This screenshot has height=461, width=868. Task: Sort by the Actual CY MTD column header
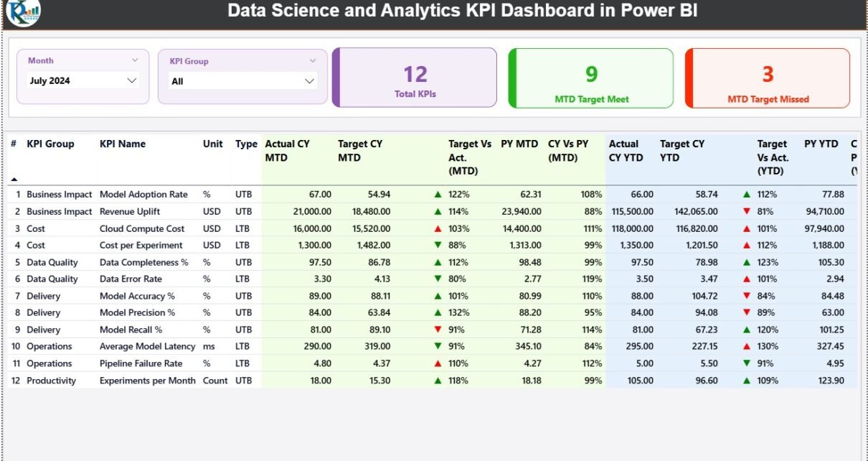[x=287, y=150]
